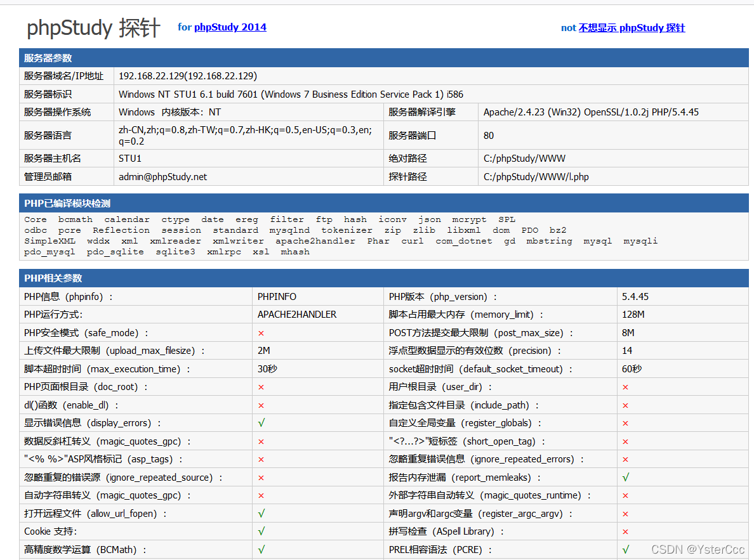
Task: Click the red cross for user_dir
Action: (625, 387)
